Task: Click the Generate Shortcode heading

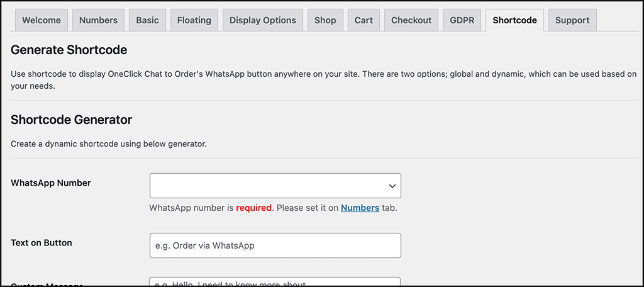Action: [x=69, y=50]
